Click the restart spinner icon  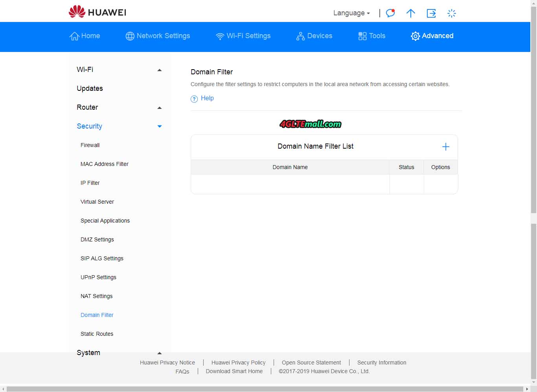pyautogui.click(x=452, y=13)
